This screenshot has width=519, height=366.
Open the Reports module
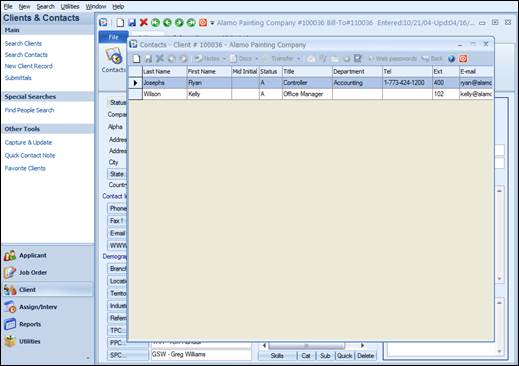(x=48, y=324)
